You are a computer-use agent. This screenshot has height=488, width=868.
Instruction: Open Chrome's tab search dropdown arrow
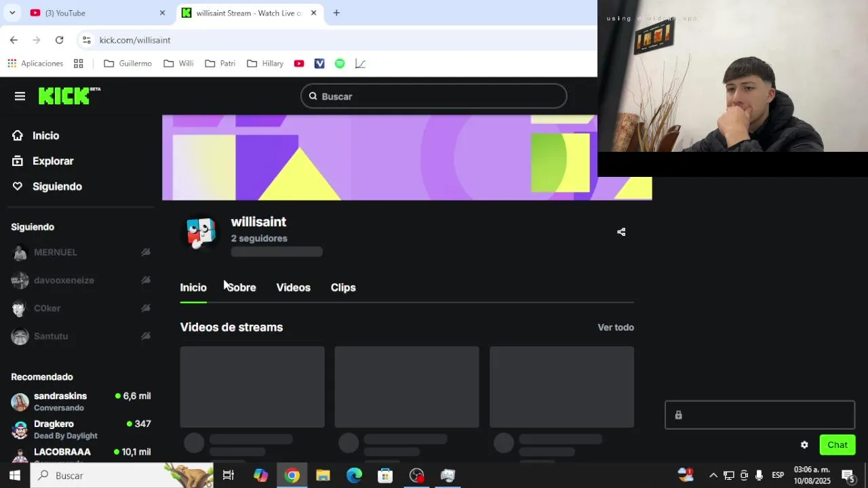click(x=12, y=13)
